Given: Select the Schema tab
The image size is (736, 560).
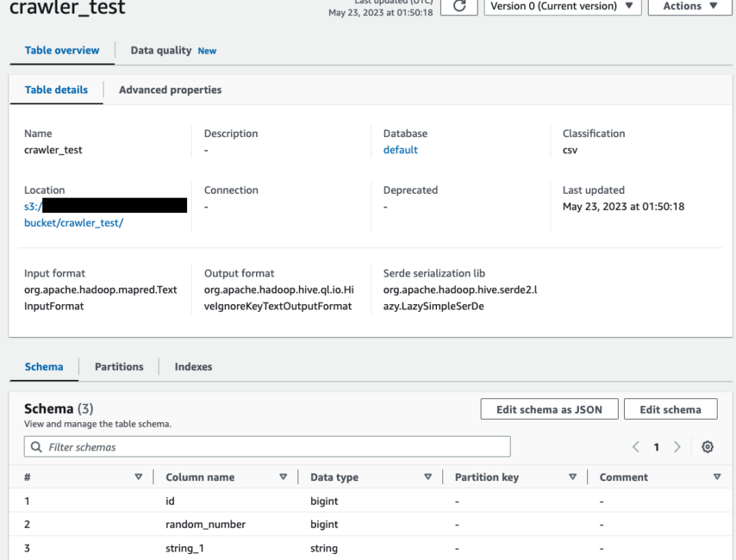Looking at the screenshot, I should (44, 367).
